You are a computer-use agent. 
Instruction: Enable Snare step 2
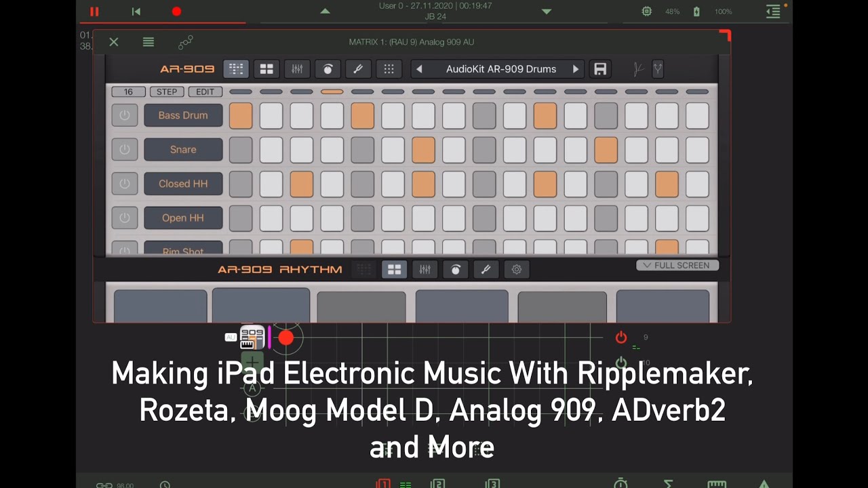271,150
